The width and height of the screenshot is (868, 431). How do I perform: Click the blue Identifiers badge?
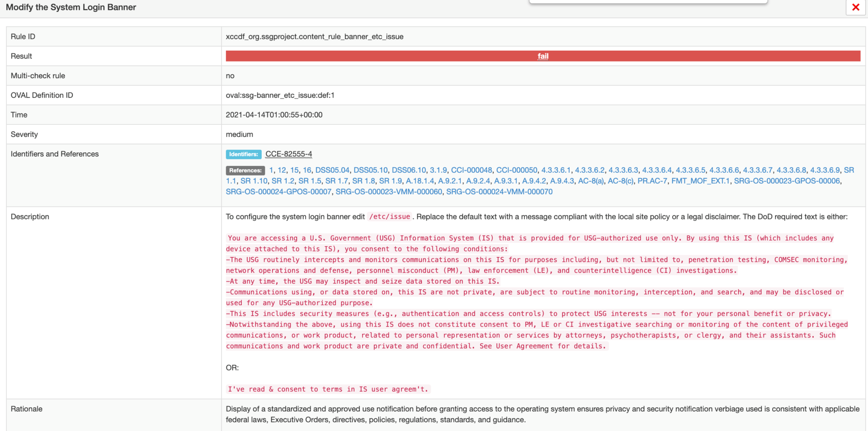(244, 154)
